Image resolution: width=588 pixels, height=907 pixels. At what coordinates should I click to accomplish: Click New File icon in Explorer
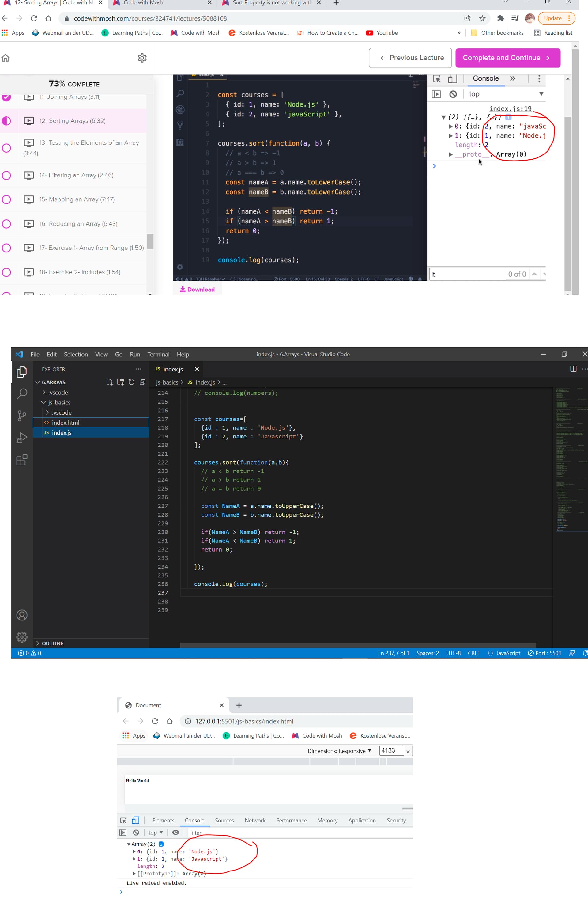[x=110, y=382]
